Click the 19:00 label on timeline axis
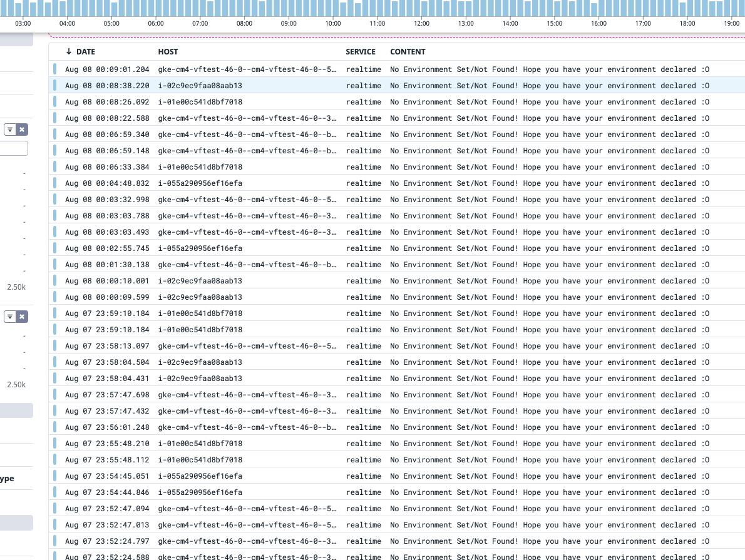The height and width of the screenshot is (560, 745). pyautogui.click(x=732, y=23)
